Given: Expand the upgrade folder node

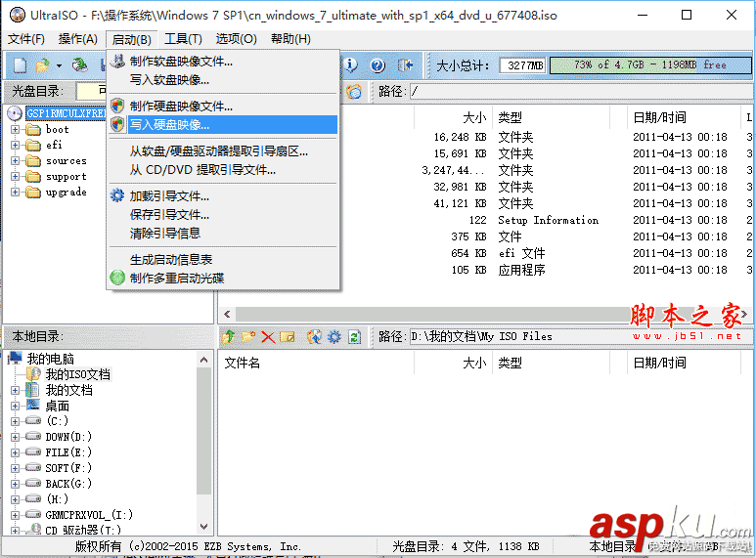Looking at the screenshot, I should click(x=16, y=193).
